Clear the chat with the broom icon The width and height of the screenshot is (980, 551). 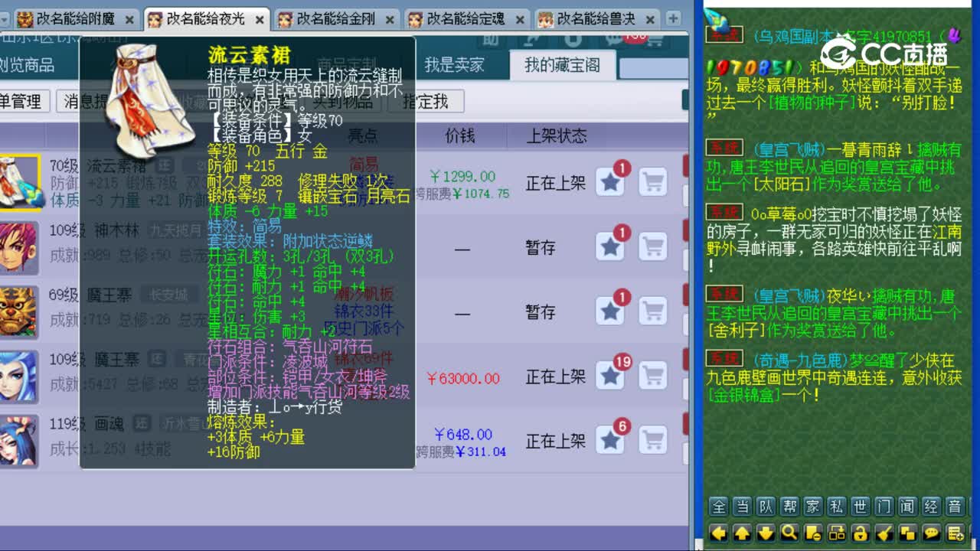(x=884, y=533)
